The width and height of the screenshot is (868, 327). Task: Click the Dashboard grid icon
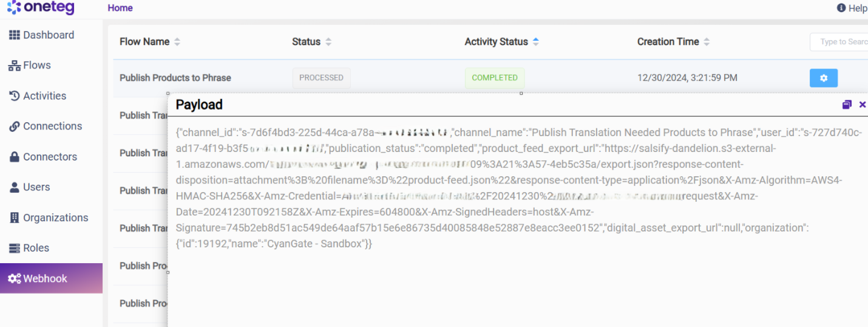(x=15, y=35)
